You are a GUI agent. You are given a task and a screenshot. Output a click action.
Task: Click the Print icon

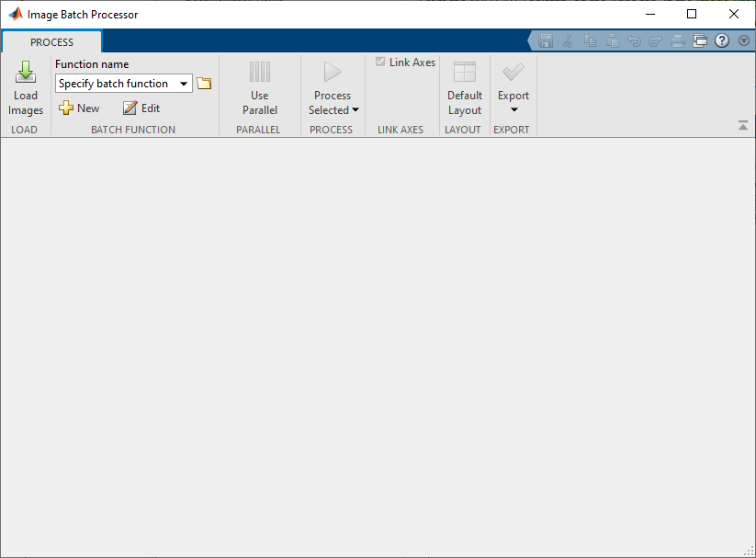tap(677, 41)
